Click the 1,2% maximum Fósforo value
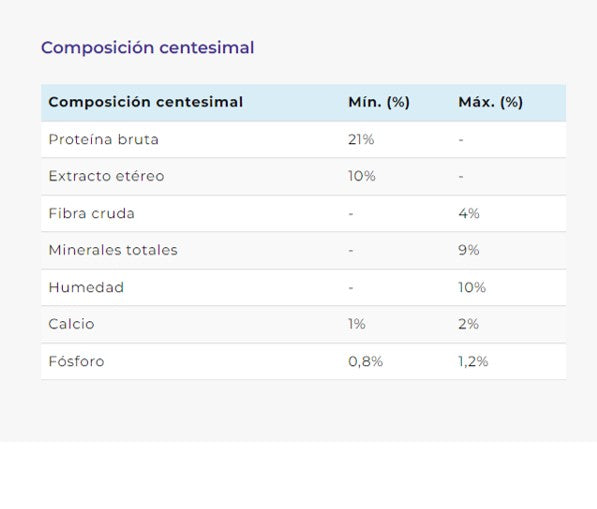The width and height of the screenshot is (597, 509). click(x=473, y=361)
